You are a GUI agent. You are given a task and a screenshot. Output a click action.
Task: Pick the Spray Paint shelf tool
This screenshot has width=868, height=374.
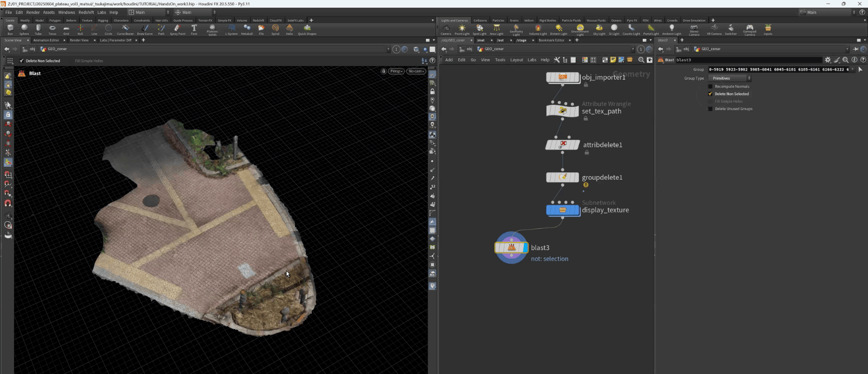click(x=177, y=29)
